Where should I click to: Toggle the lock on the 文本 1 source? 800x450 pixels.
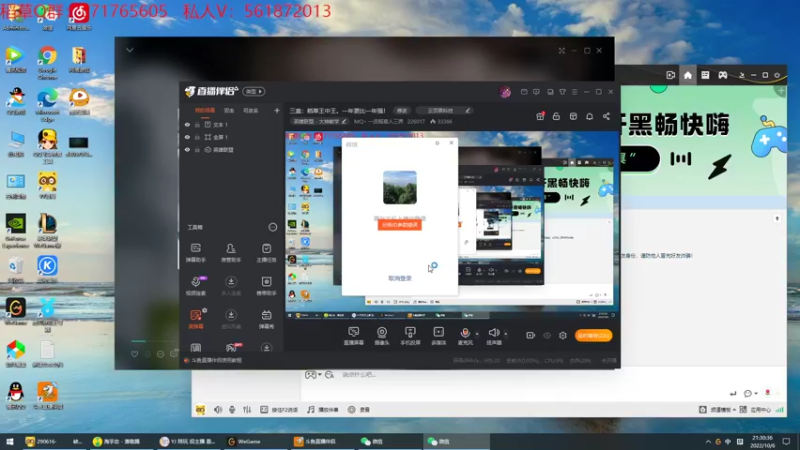[x=197, y=124]
